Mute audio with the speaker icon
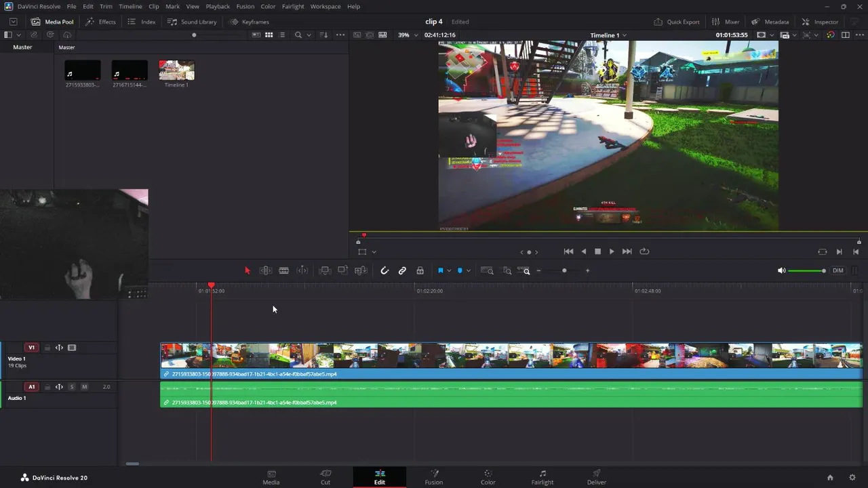This screenshot has height=488, width=868. coord(781,270)
